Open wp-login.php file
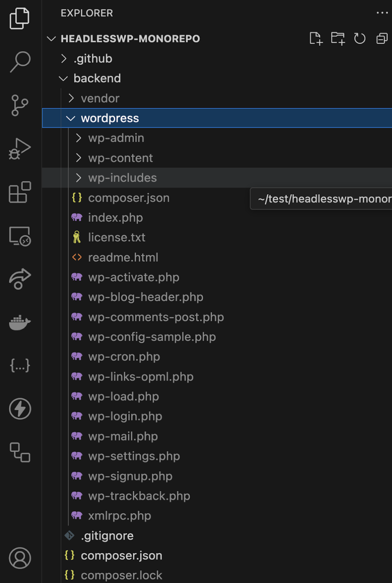Viewport: 392px width, 583px height. coord(125,416)
